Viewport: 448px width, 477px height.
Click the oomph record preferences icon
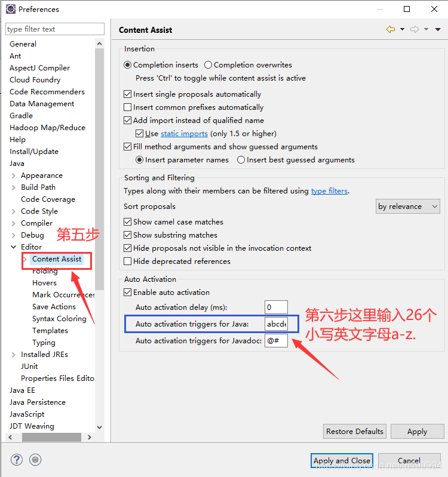coord(35,460)
